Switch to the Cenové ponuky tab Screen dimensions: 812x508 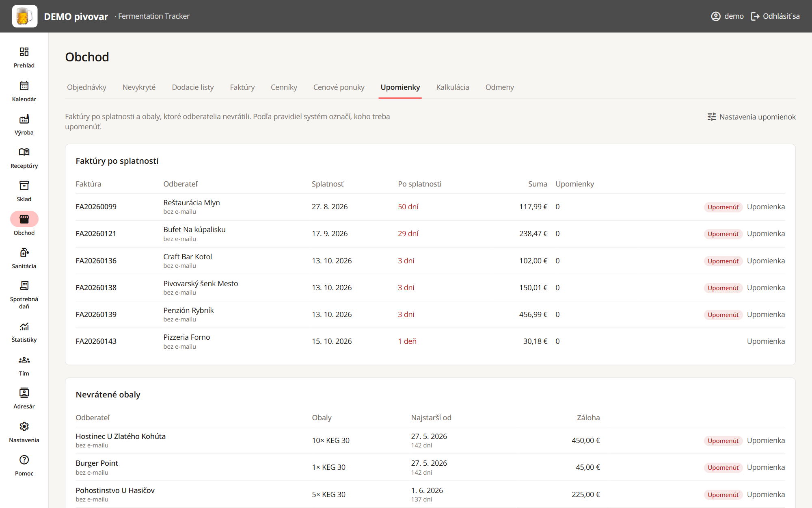[x=339, y=87]
